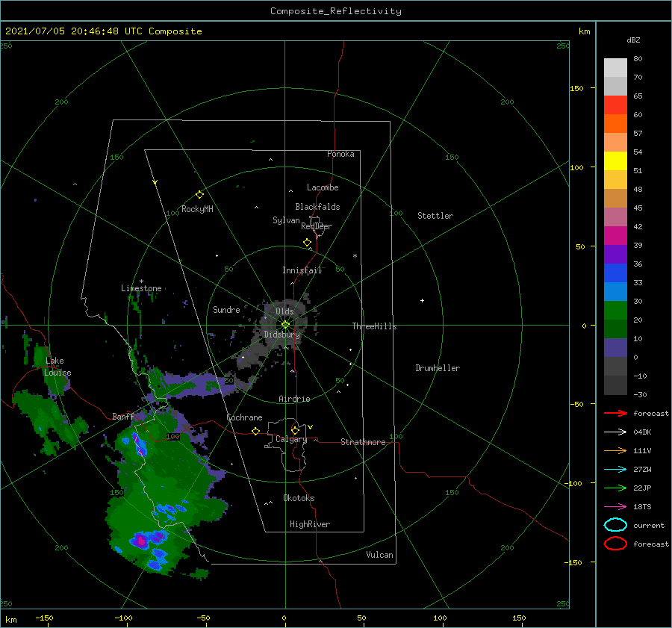Click the yellow diamond marker near RockyMH
This screenshot has width=672, height=628.
199,195
